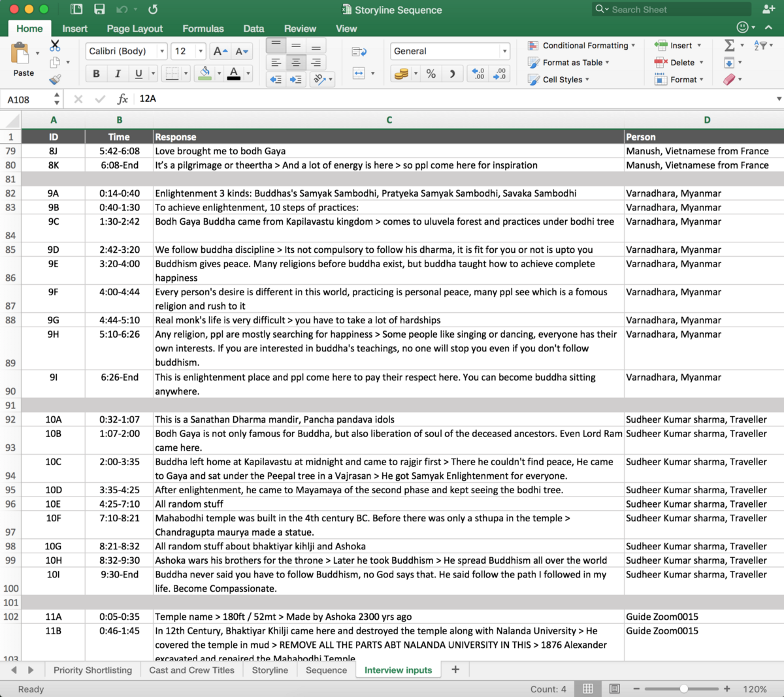Click the Increase Indent icon
784x697 pixels.
pyautogui.click(x=296, y=79)
